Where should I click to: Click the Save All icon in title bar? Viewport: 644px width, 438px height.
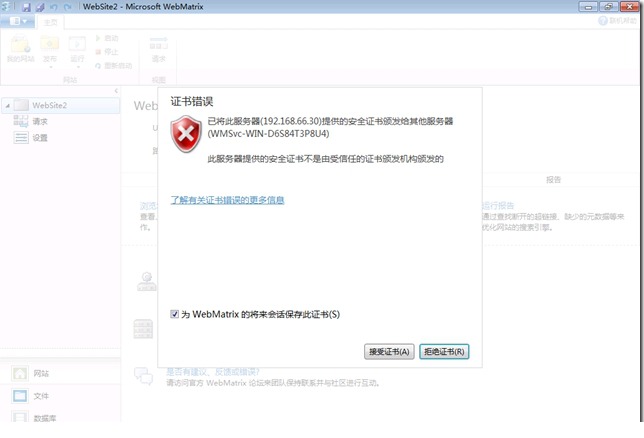tap(40, 7)
